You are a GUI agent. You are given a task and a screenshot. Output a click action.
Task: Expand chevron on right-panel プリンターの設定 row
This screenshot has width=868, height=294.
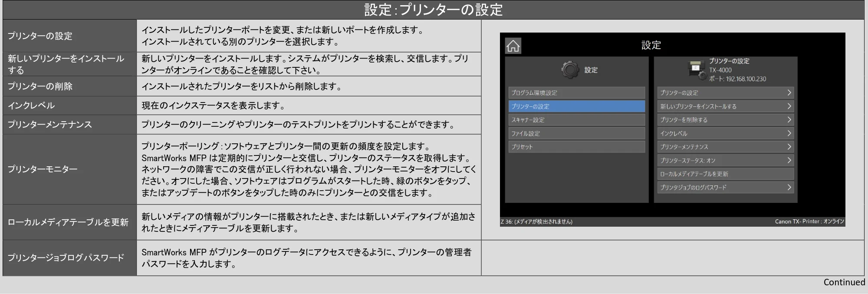(789, 93)
